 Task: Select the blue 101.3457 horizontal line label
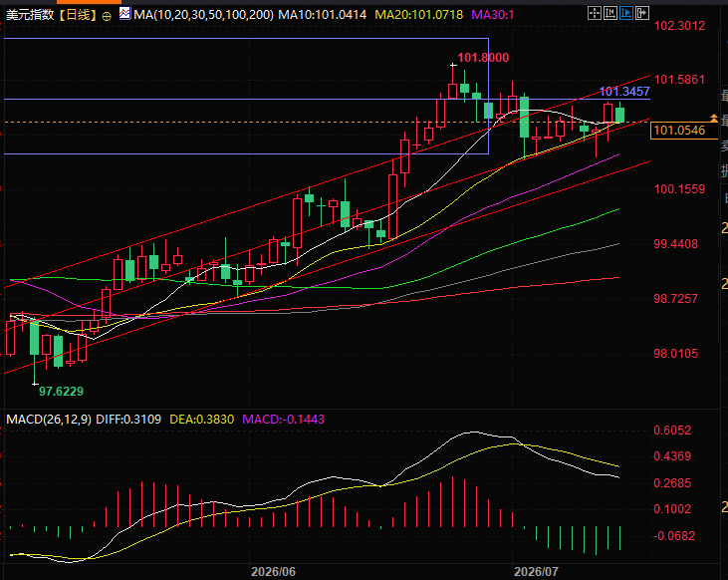click(x=624, y=91)
